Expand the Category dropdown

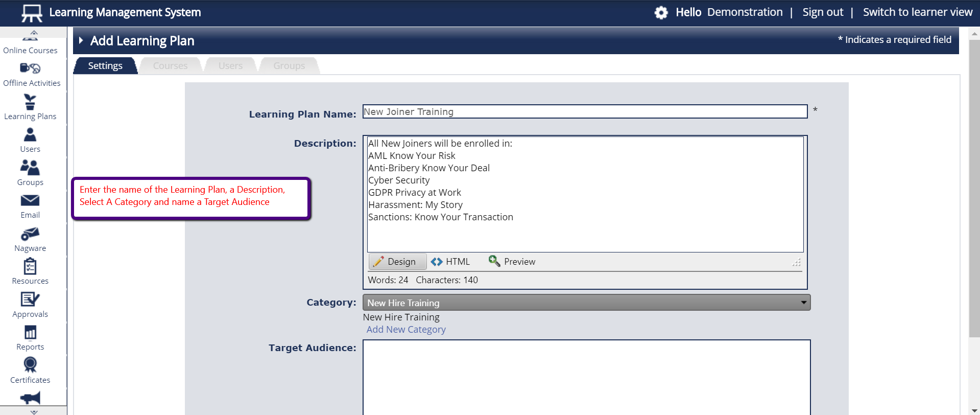pos(586,303)
